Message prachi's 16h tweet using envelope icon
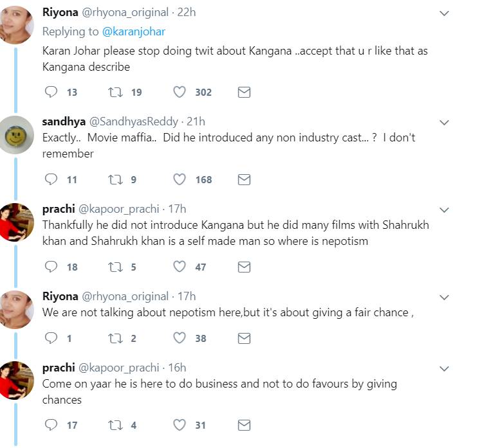 pos(244,425)
